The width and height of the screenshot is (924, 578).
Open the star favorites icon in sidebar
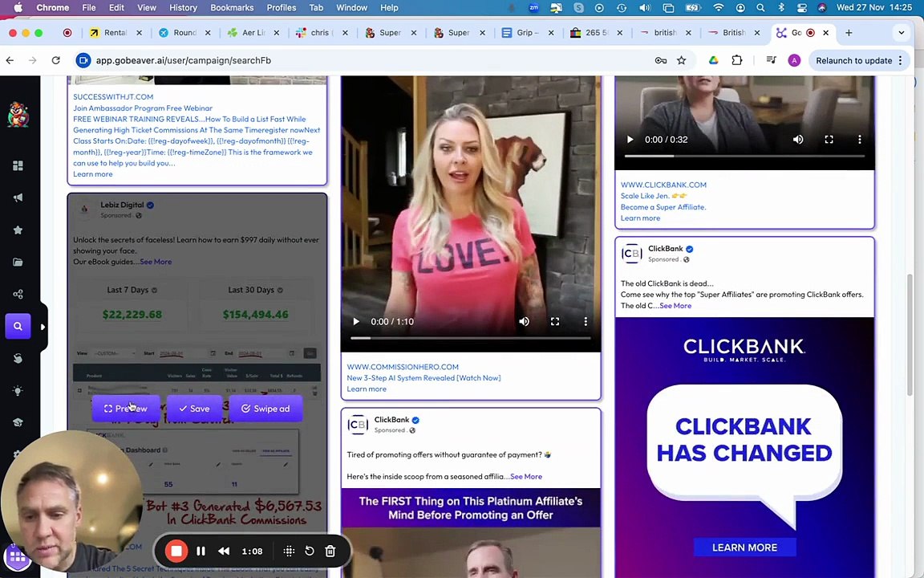click(x=18, y=230)
